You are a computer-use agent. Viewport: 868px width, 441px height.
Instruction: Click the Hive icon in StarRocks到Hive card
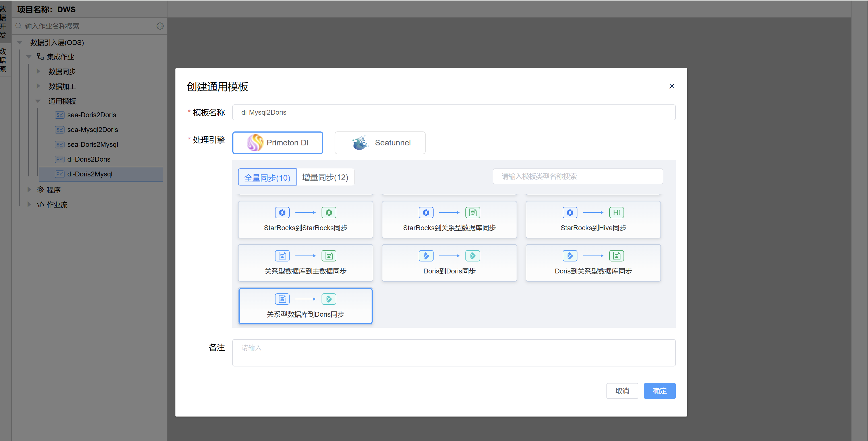click(x=616, y=213)
